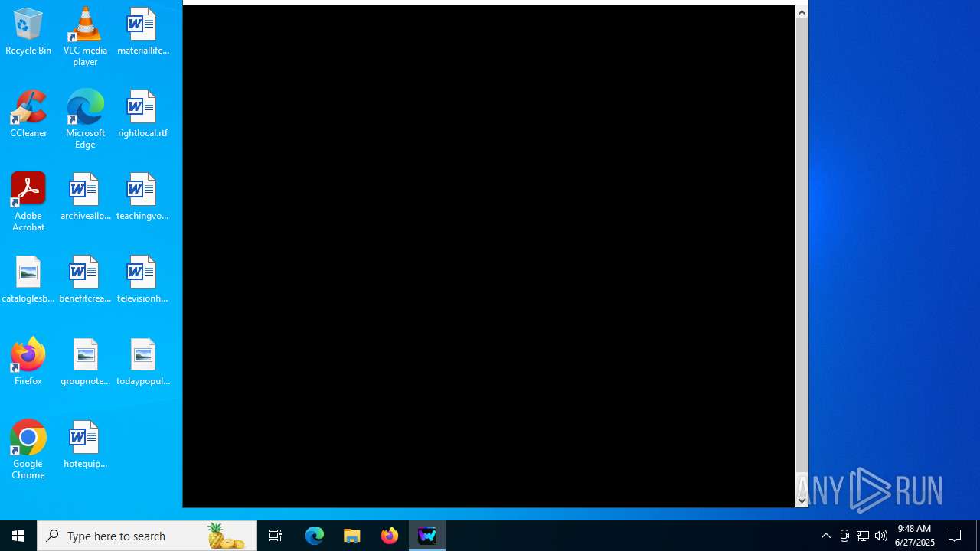Select the hotequip document icon

[x=85, y=445]
